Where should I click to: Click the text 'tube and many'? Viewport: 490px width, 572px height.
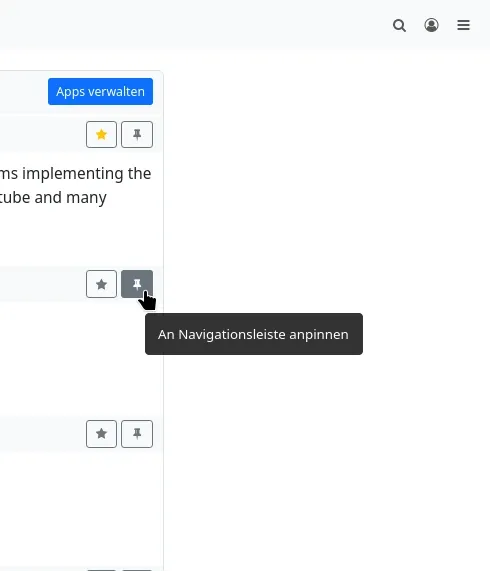click(53, 197)
